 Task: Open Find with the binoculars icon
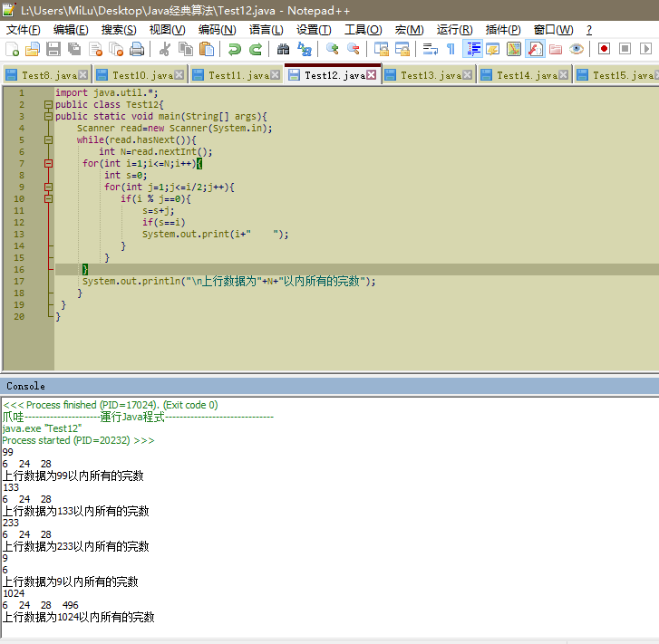pos(283,49)
